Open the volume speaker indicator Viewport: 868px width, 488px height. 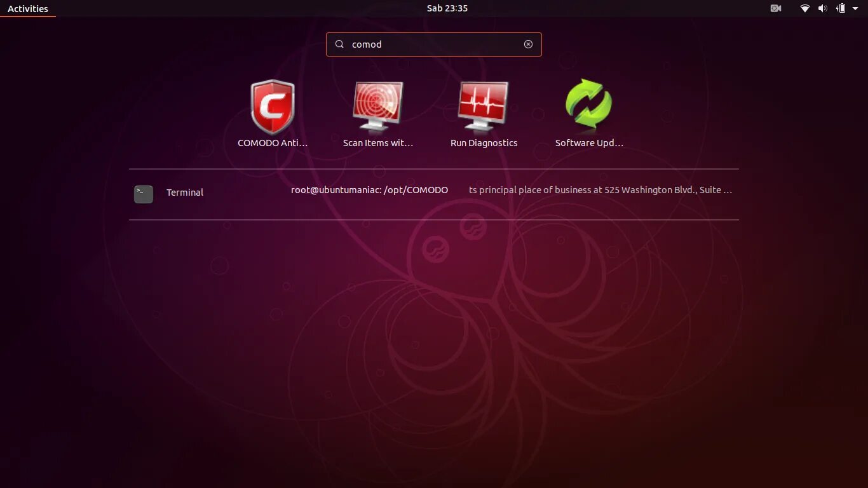[x=822, y=8]
